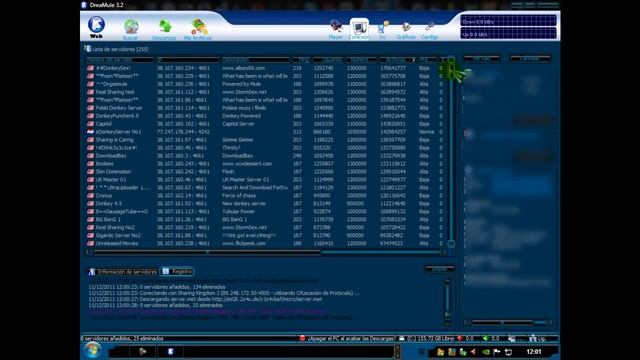640x360 pixels.
Task: Click the flag icon for Polski Donkey Server
Action: (x=90, y=108)
